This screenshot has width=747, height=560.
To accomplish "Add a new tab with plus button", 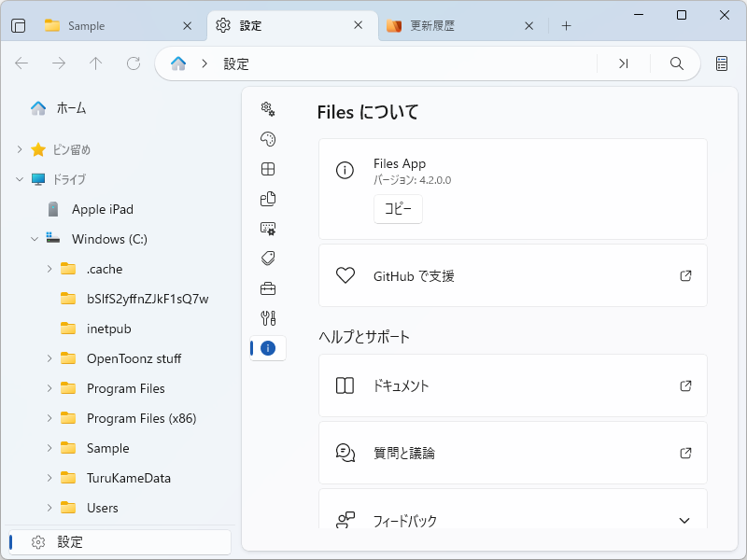I will coord(566,26).
